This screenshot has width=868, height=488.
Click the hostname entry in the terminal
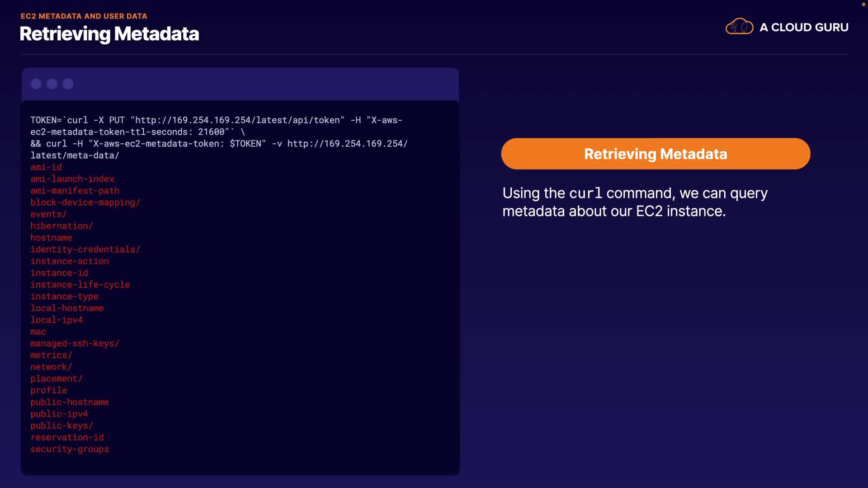tap(51, 238)
